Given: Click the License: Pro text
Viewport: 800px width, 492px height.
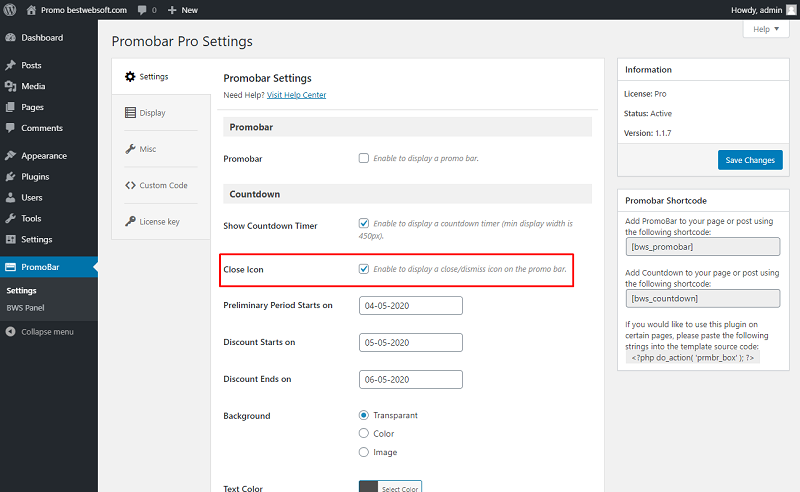Looking at the screenshot, I should click(645, 94).
